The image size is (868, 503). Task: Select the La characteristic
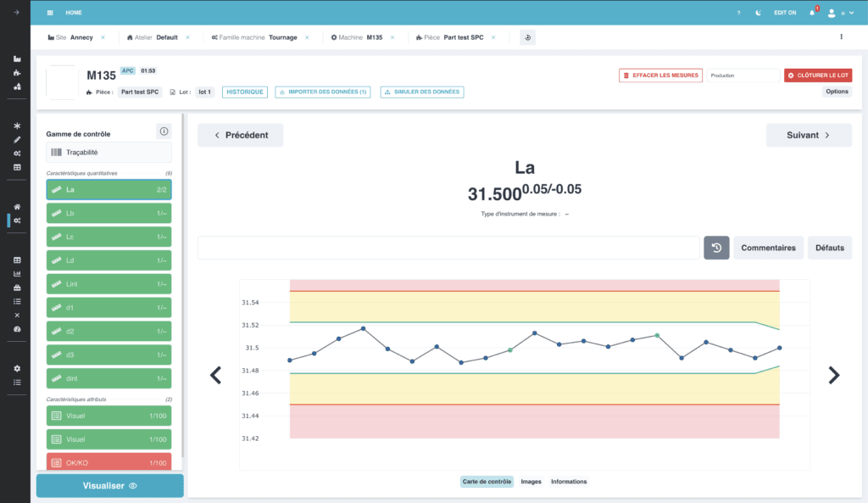point(108,189)
